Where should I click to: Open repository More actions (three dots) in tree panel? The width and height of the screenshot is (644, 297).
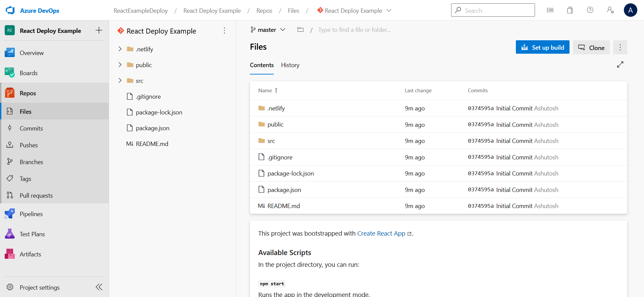point(224,31)
